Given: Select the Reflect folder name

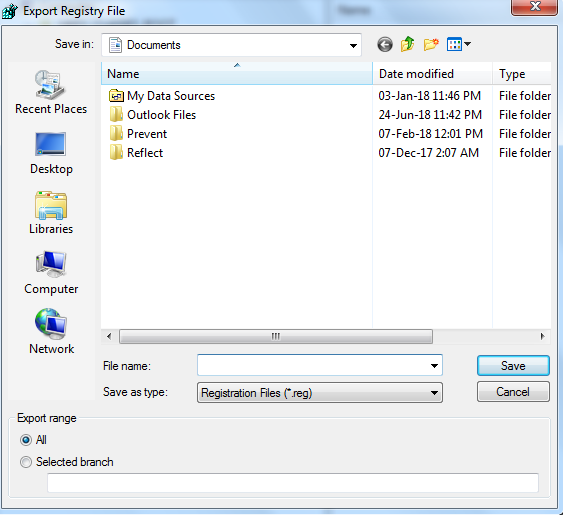Looking at the screenshot, I should 145,153.
